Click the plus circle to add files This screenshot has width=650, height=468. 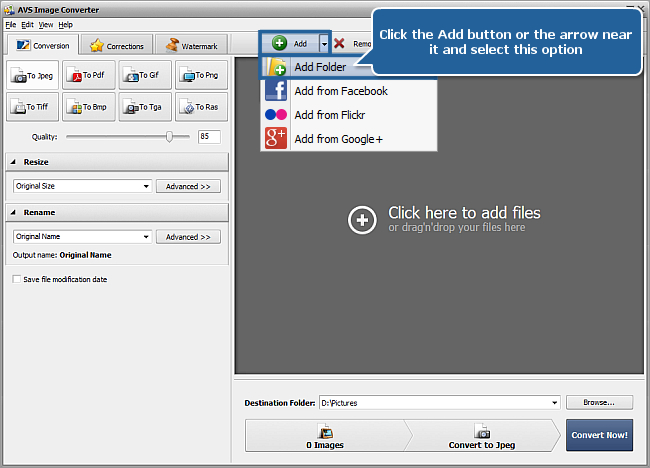[x=362, y=220]
